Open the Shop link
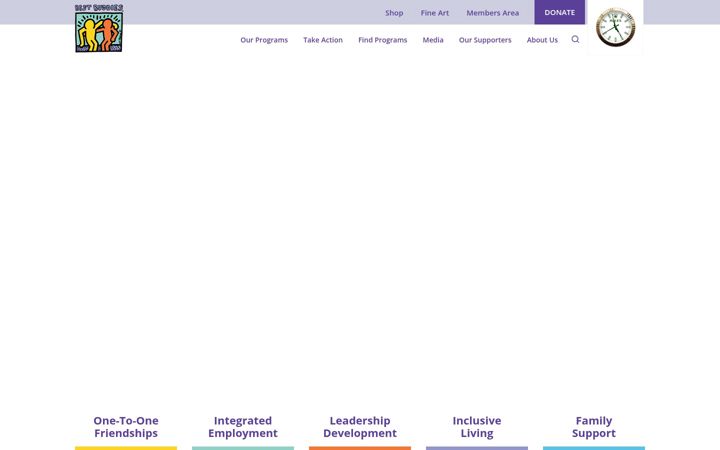This screenshot has height=450, width=720. 394,13
